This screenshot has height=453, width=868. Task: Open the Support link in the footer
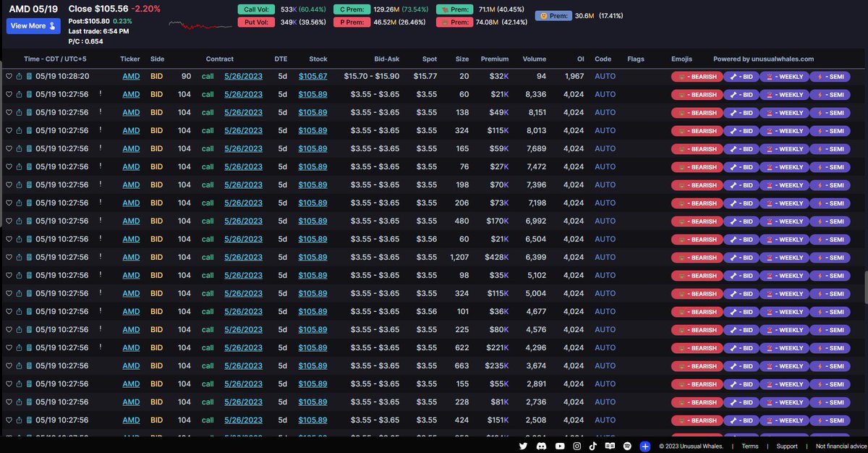787,446
